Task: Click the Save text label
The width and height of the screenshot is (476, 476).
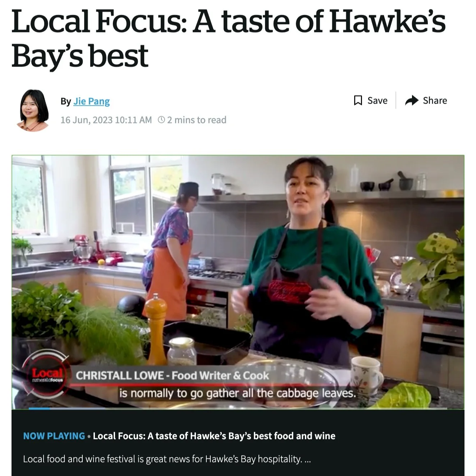Action: click(x=377, y=101)
